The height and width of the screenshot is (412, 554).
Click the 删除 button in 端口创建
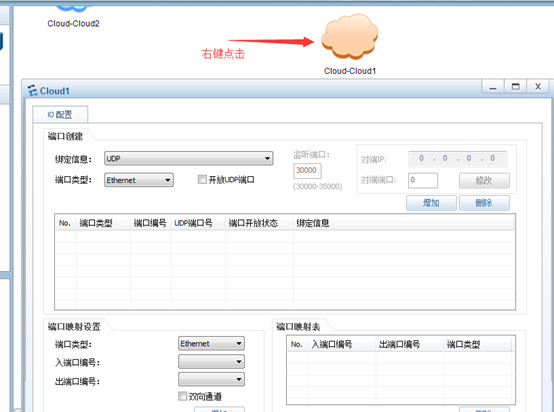pyautogui.click(x=484, y=203)
